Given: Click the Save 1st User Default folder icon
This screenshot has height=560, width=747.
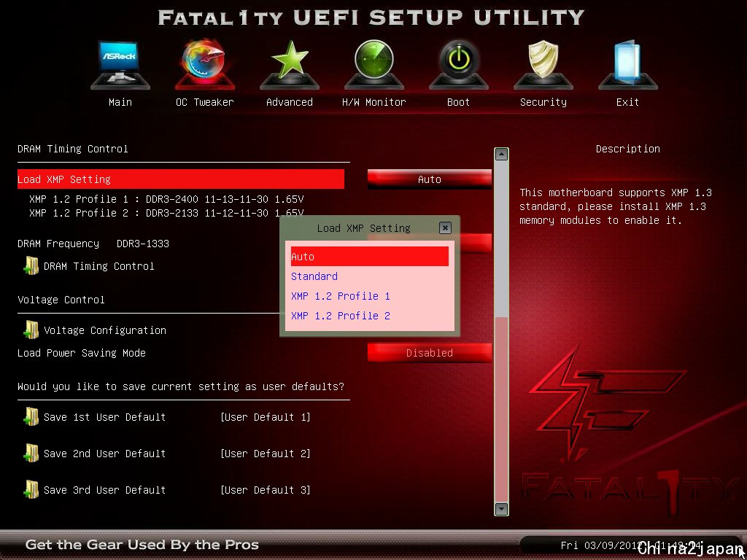Looking at the screenshot, I should point(31,416).
